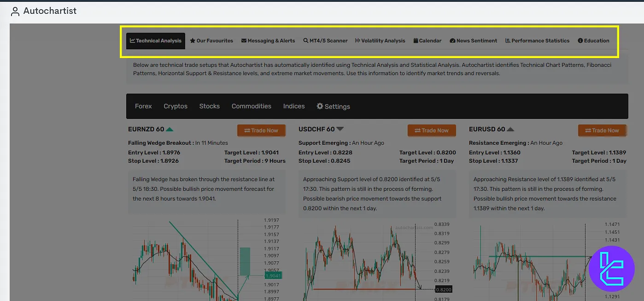Select the Commodities market filter
Image resolution: width=644 pixels, height=301 pixels.
[x=252, y=106]
